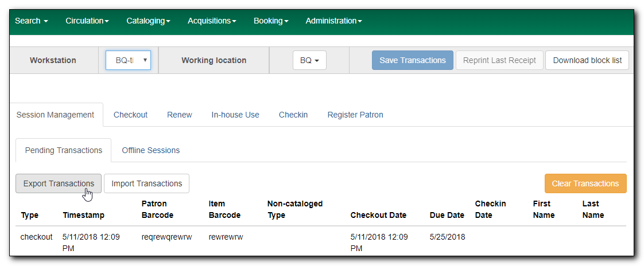This screenshot has width=644, height=266.
Task: Switch to the Checkout tab
Action: [x=130, y=115]
